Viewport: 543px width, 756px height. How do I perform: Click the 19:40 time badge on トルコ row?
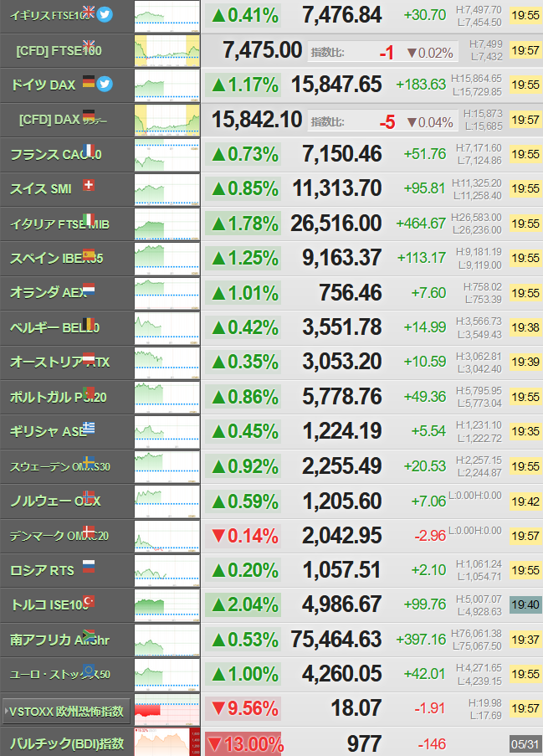click(x=525, y=604)
